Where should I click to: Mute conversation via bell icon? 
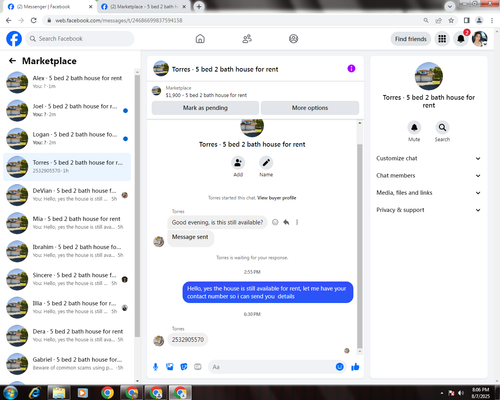[414, 127]
